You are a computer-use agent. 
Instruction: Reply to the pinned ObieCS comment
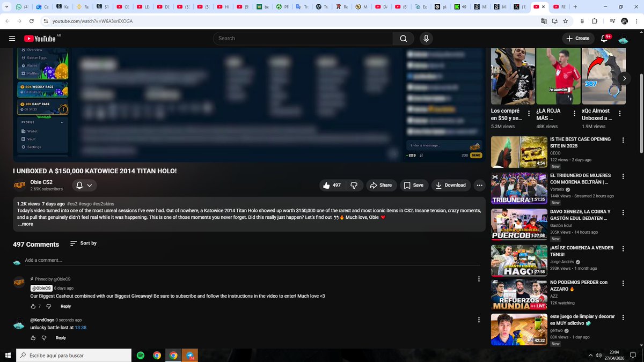(x=65, y=306)
